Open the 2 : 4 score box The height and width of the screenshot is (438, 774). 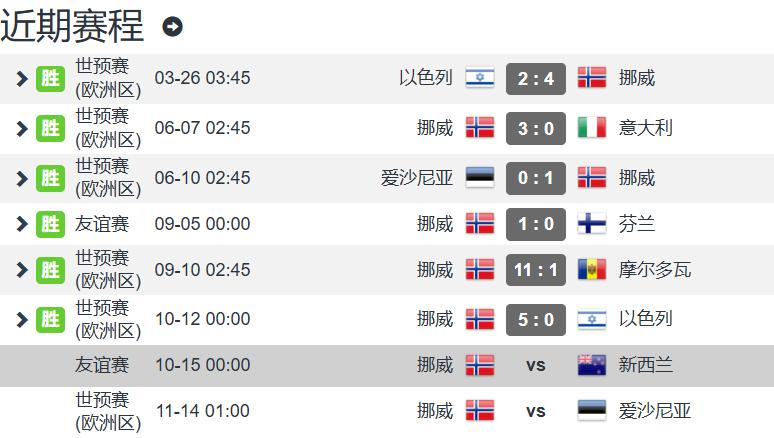click(x=536, y=78)
